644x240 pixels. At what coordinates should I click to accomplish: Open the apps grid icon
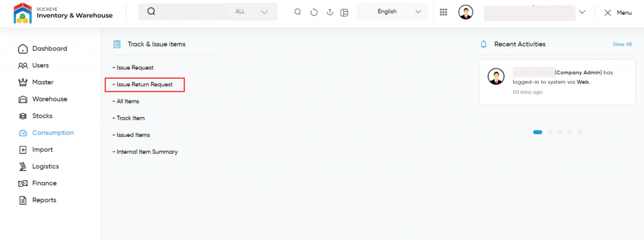443,12
